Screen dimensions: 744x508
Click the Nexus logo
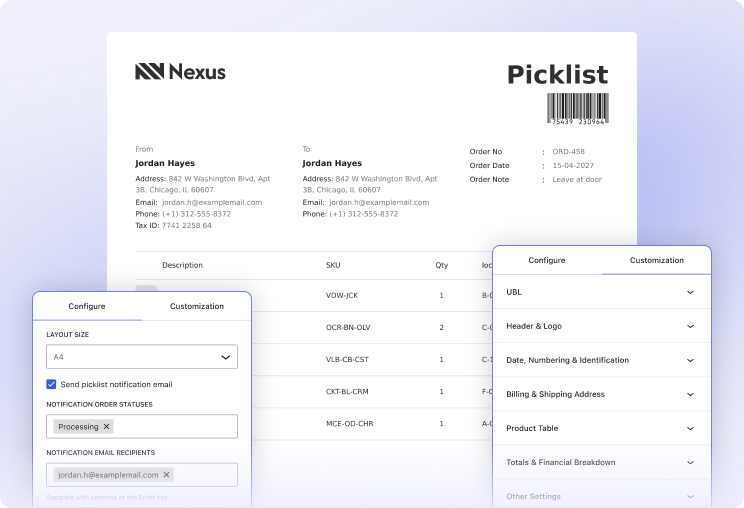click(x=180, y=72)
